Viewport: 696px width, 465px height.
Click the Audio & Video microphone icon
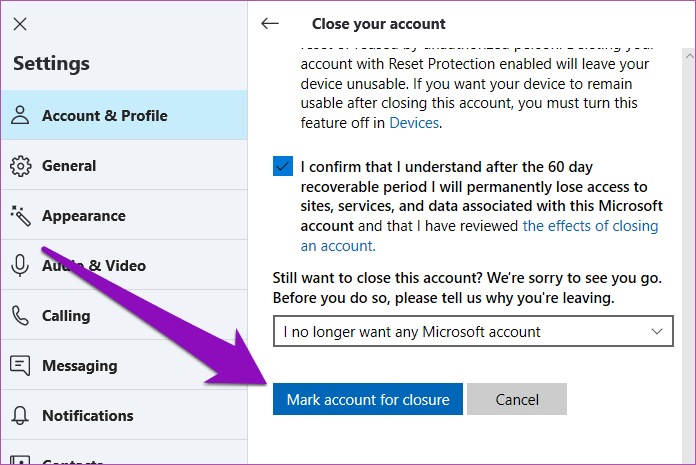point(20,266)
